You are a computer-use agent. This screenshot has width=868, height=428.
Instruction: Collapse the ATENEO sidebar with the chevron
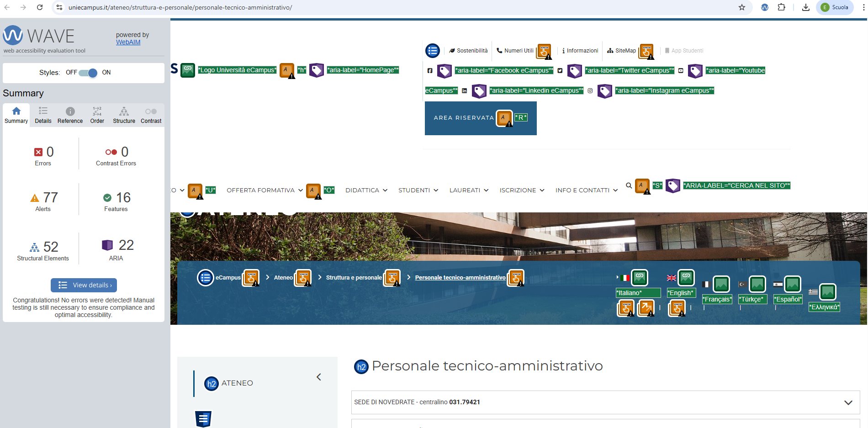(319, 377)
